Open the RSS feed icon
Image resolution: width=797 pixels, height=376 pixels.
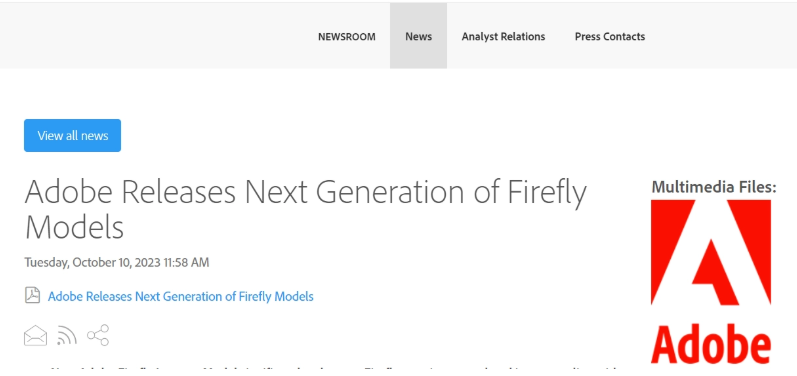pyautogui.click(x=67, y=335)
